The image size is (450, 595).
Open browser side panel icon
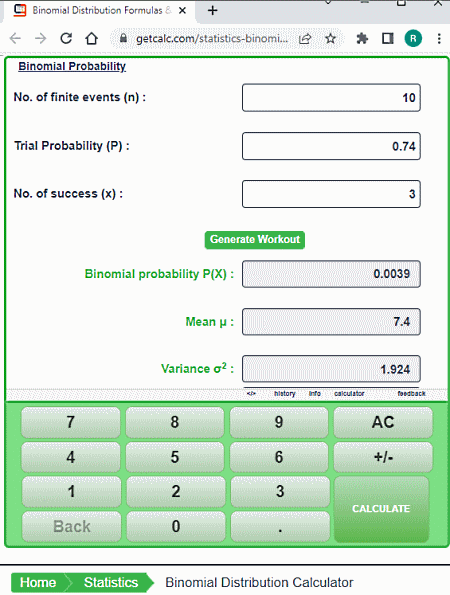tap(387, 38)
